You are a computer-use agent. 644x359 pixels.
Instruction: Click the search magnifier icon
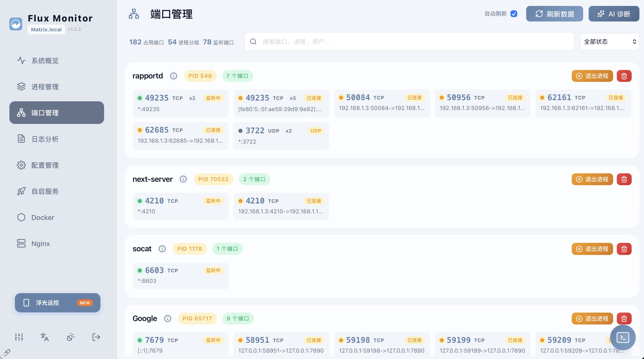(253, 42)
